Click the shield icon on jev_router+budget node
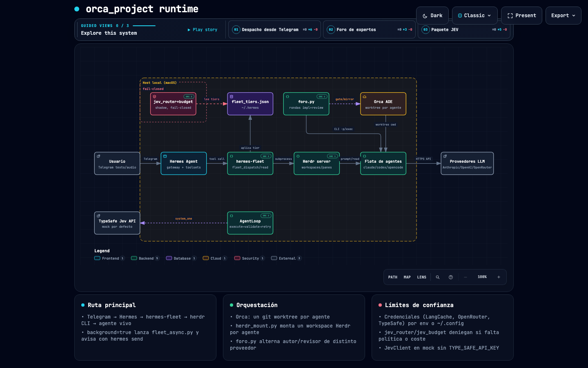Screen dimensions: 588x368 coord(154,97)
